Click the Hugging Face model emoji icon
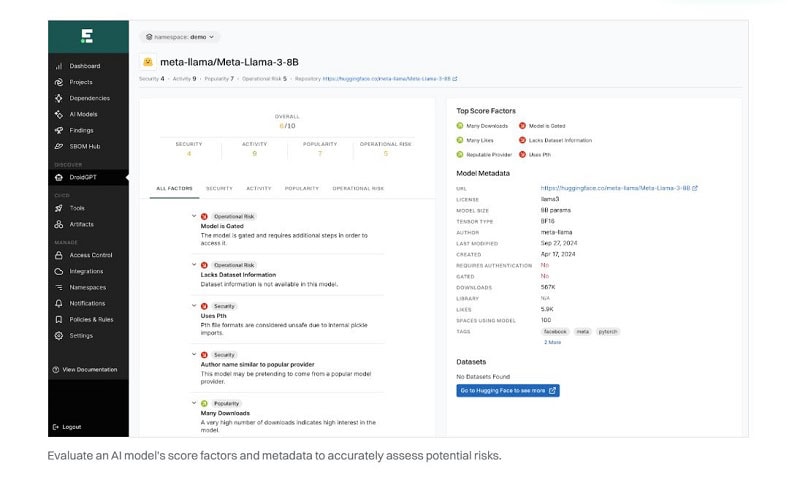This screenshot has height=496, width=800. click(x=147, y=62)
